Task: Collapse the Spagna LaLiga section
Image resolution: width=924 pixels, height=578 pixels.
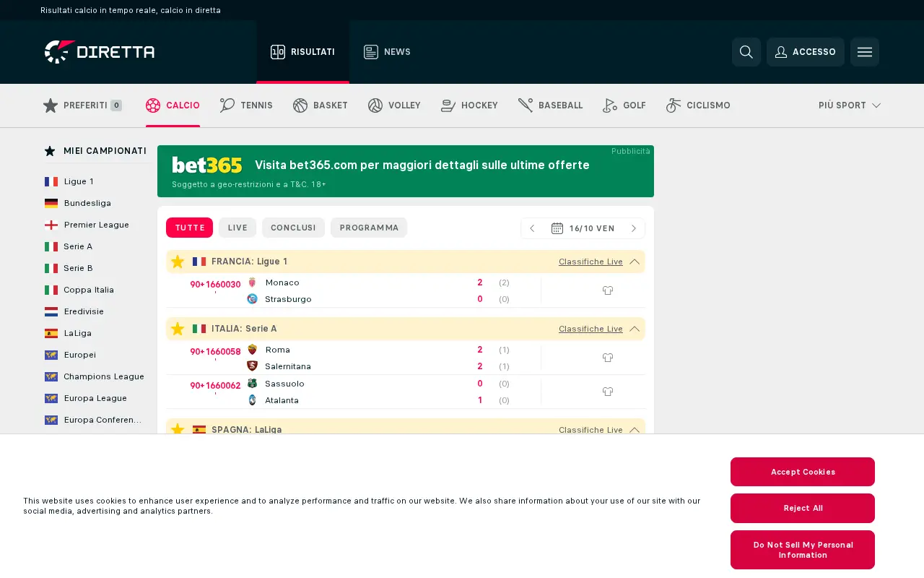Action: click(x=635, y=430)
